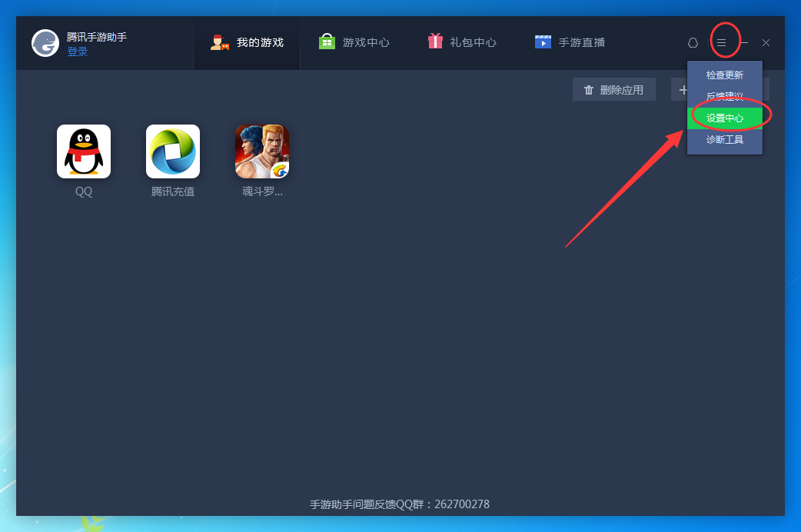Click the video icon beside 手游直播

pyautogui.click(x=543, y=41)
